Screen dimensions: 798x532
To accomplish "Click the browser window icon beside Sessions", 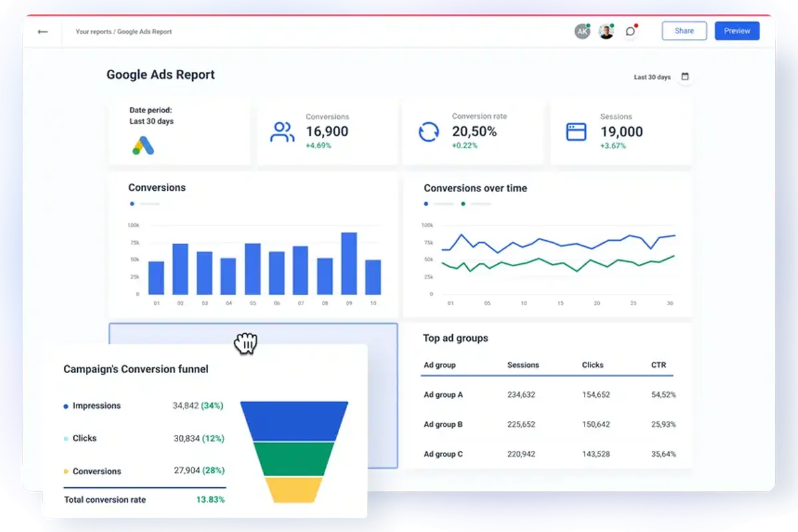I will (x=575, y=132).
